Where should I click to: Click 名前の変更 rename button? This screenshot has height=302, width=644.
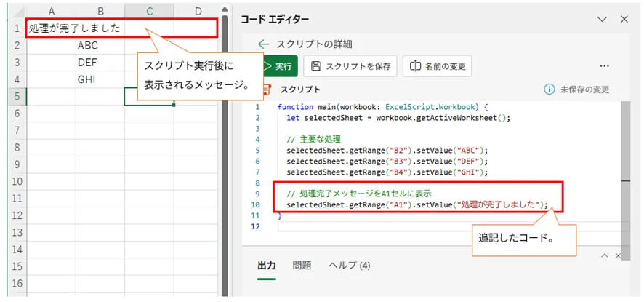pyautogui.click(x=437, y=66)
